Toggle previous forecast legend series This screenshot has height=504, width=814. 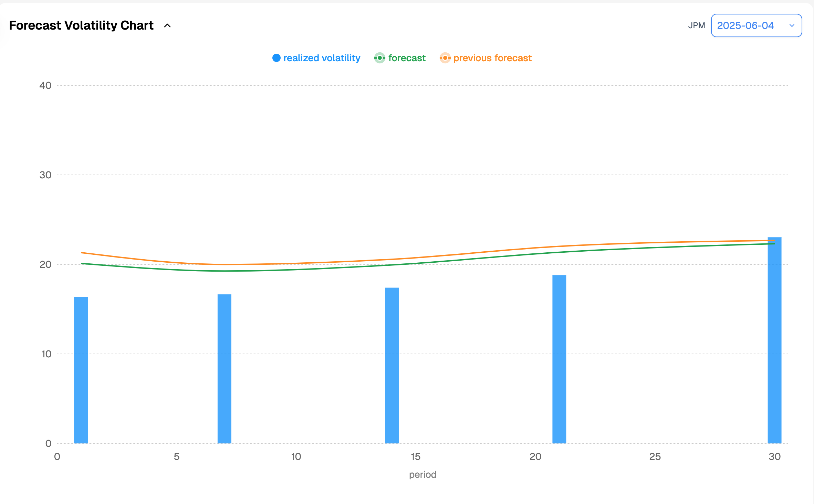[492, 58]
